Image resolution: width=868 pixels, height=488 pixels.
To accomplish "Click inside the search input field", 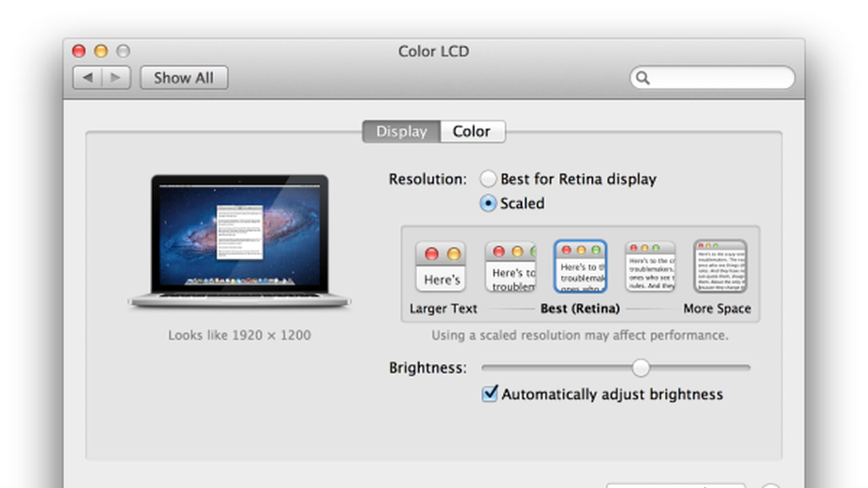I will tap(712, 78).
